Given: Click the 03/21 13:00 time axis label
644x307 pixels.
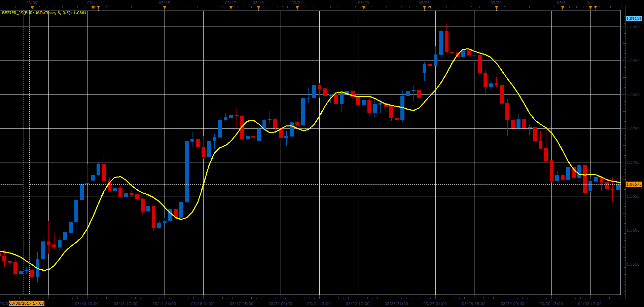Looking at the screenshot, I should (319, 304).
